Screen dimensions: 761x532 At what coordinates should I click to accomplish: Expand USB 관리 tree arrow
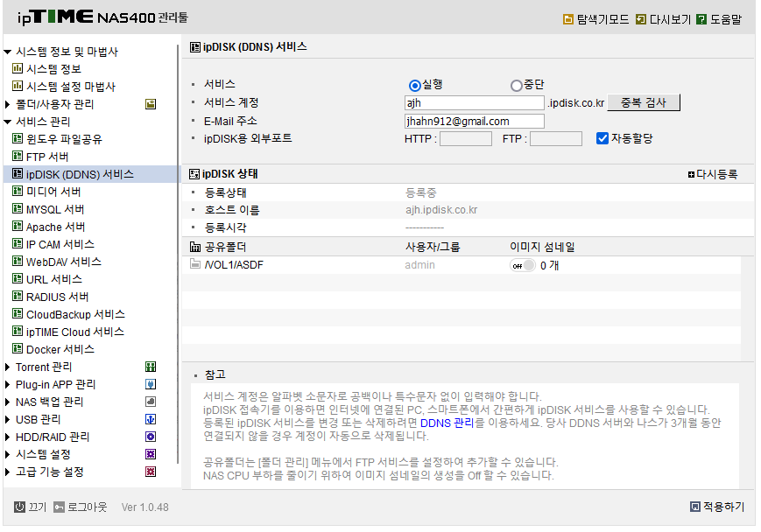tap(7, 419)
